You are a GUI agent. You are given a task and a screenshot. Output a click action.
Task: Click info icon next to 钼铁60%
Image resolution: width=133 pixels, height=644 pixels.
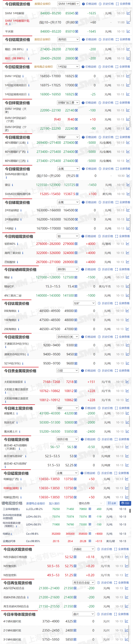pyautogui.click(x=17, y=244)
